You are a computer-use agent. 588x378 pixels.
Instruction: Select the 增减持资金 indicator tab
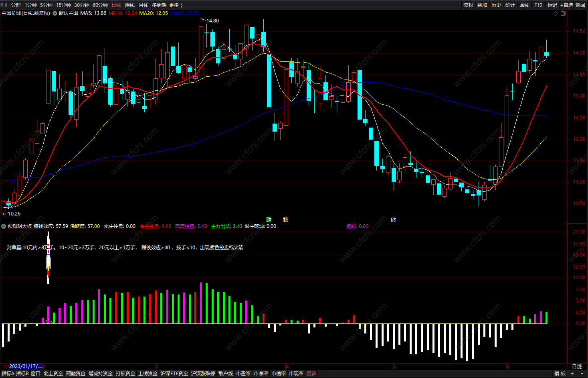(x=101, y=374)
